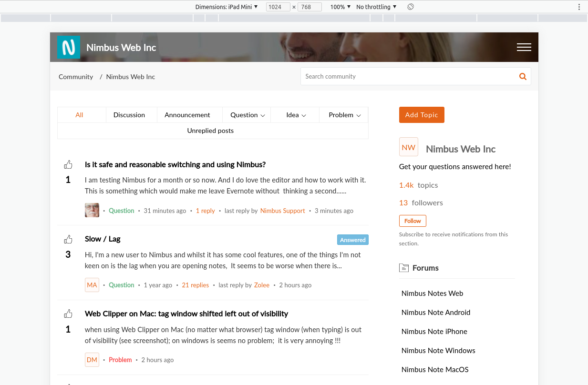The image size is (588, 385).
Task: Open Nimbus Note iPhone forum
Action: click(x=434, y=332)
